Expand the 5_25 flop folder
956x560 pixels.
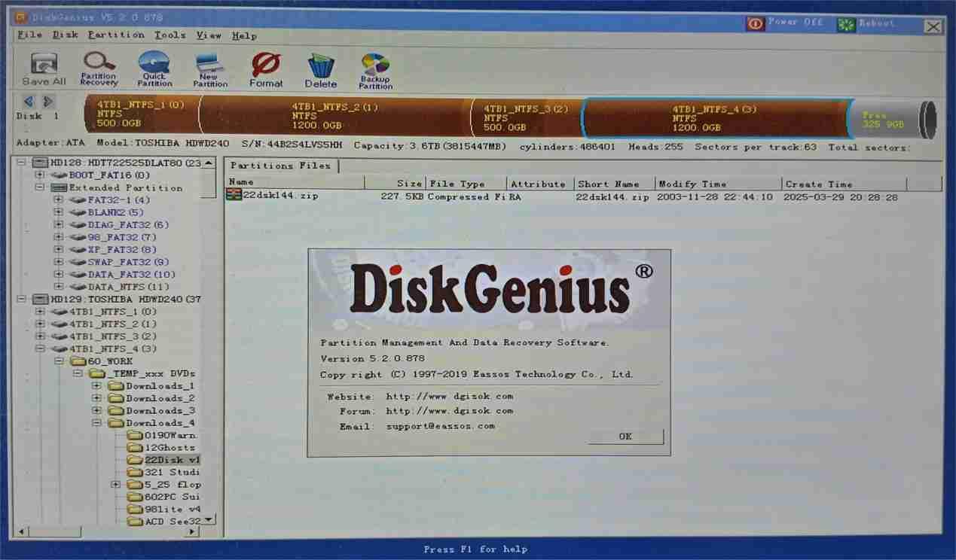(x=115, y=485)
